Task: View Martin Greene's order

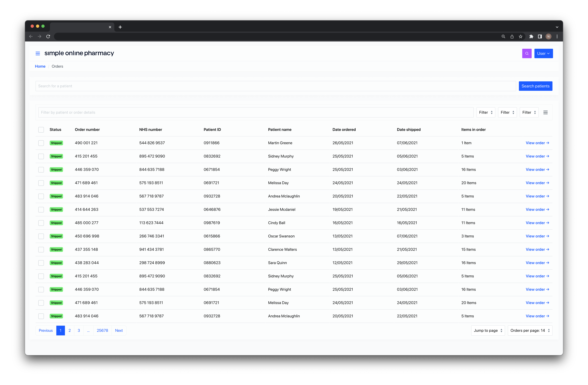Action: pyautogui.click(x=537, y=143)
